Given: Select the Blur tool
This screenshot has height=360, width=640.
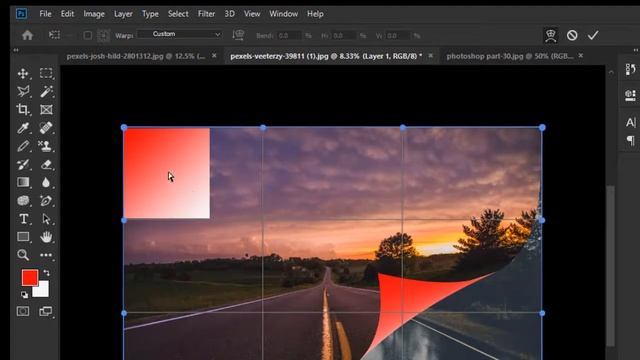Looking at the screenshot, I should (x=46, y=182).
